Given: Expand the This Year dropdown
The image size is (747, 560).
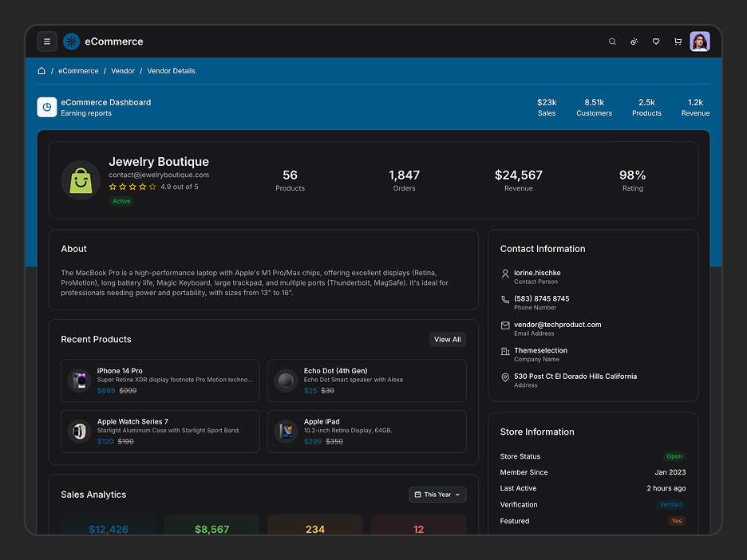Looking at the screenshot, I should click(437, 495).
